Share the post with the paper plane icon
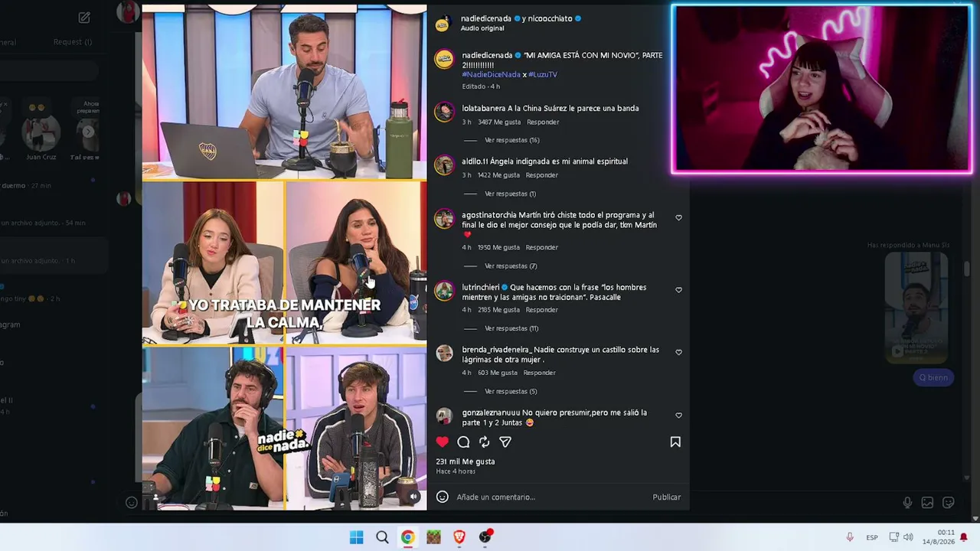Viewport: 980px width, 551px height. [x=505, y=442]
